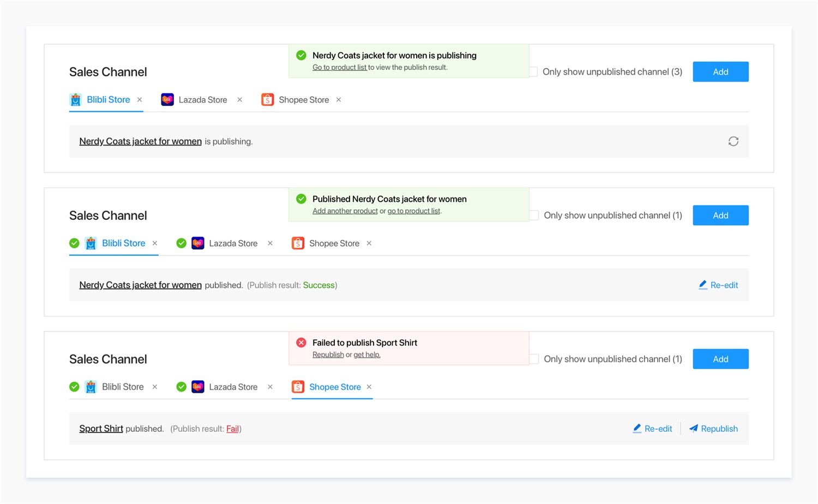Remove the Lazada Store tab in top panel
Viewport: 818px width, 504px height.
[239, 100]
